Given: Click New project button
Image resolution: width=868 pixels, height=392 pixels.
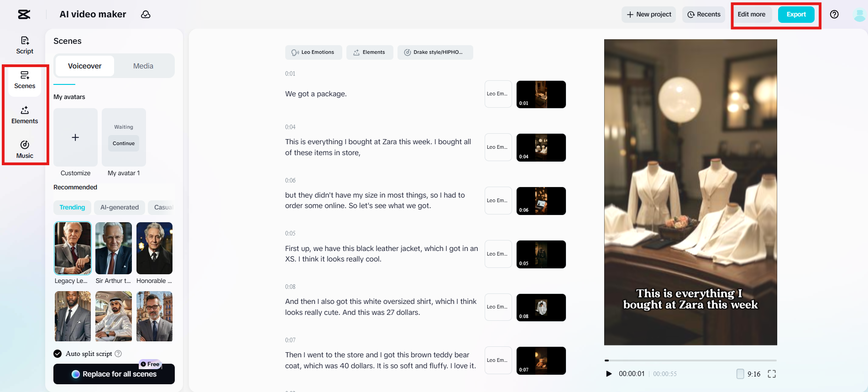Looking at the screenshot, I should [648, 15].
